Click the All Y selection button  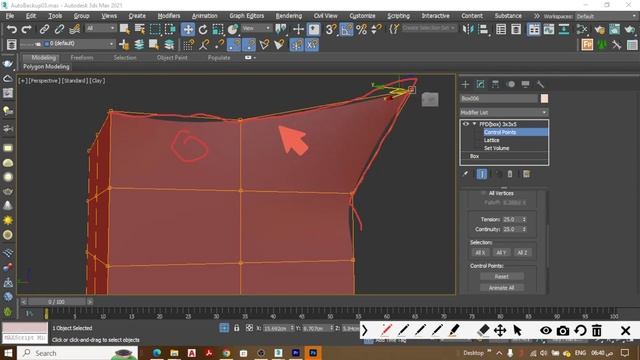coord(501,253)
